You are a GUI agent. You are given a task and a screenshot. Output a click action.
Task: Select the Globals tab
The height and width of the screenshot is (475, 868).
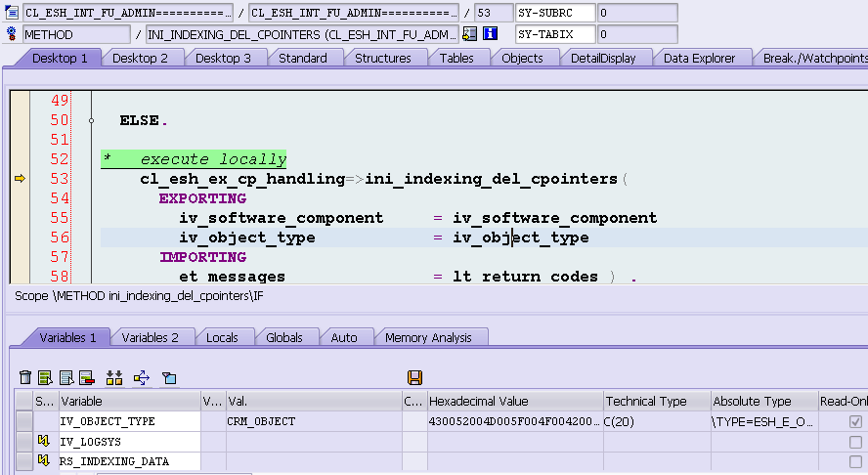284,338
